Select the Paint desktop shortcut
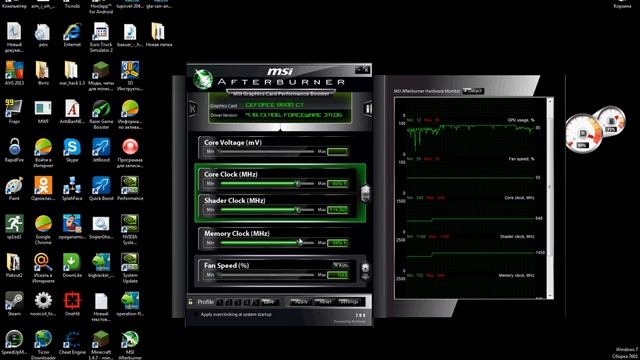This screenshot has height=360, width=640. 14,189
